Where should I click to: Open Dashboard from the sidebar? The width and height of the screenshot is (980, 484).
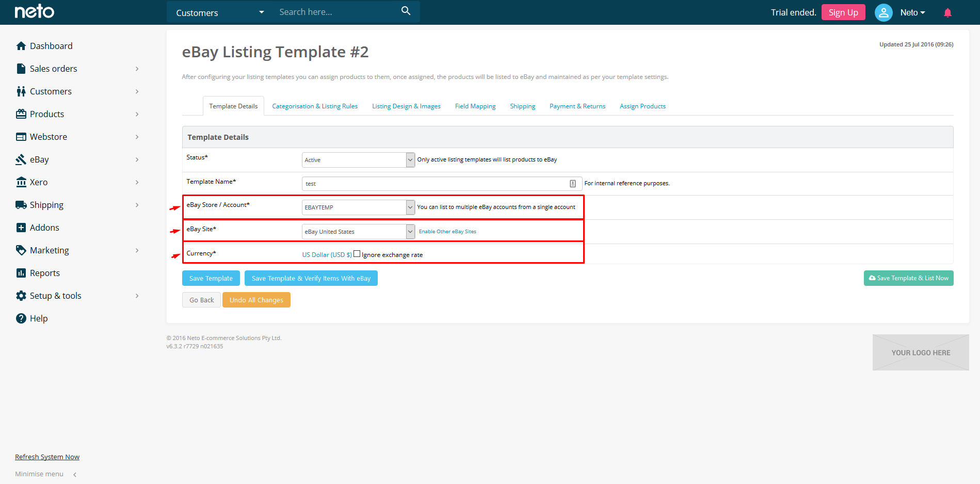click(x=51, y=46)
